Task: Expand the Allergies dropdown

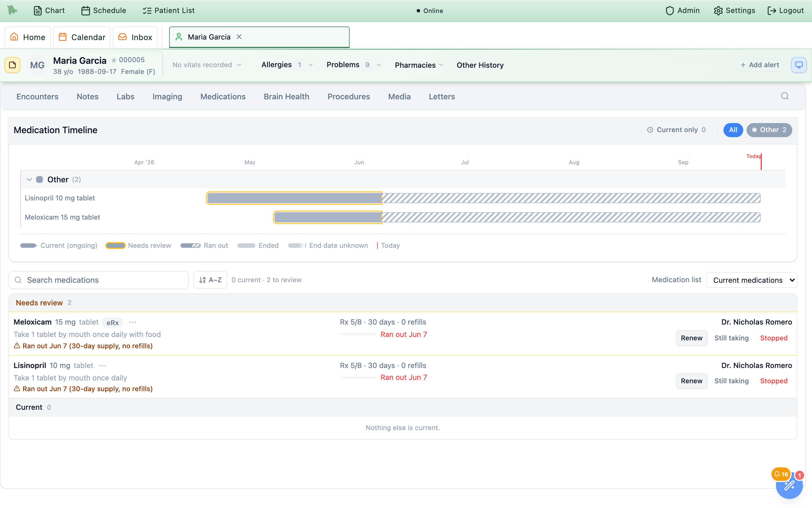Action: (x=287, y=65)
